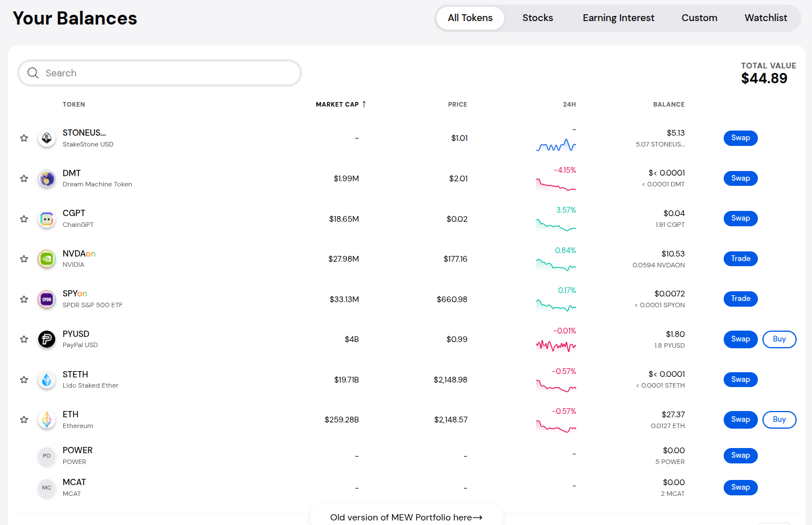Open the ETH 24H sparkline chart

556,426
